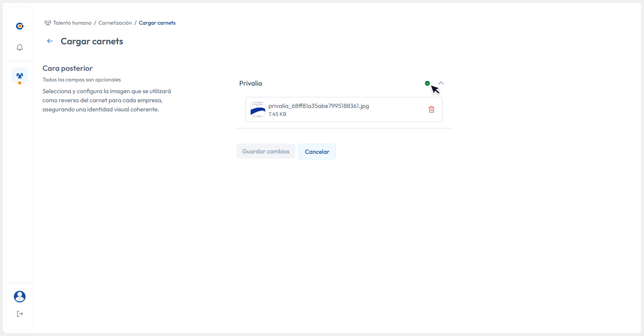
Task: Click the Cargar carnets page title
Action: coord(92,41)
